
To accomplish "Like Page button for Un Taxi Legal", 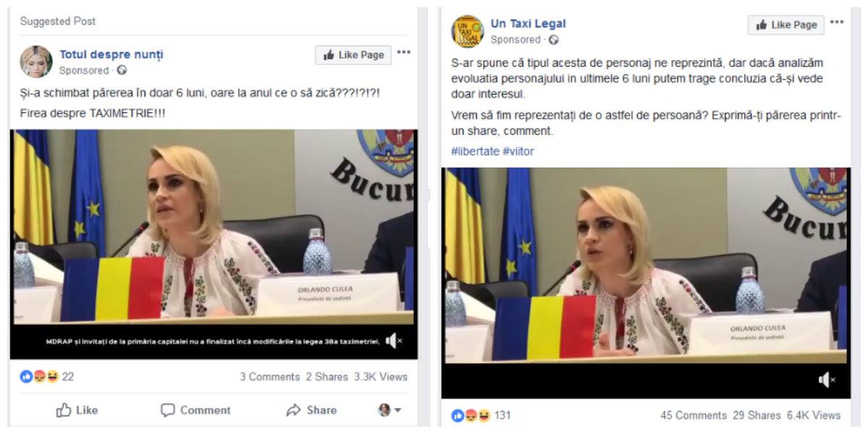I will point(786,25).
